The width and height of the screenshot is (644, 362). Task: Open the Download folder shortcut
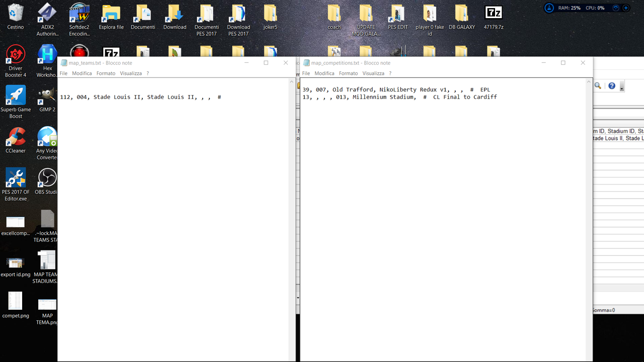click(175, 17)
